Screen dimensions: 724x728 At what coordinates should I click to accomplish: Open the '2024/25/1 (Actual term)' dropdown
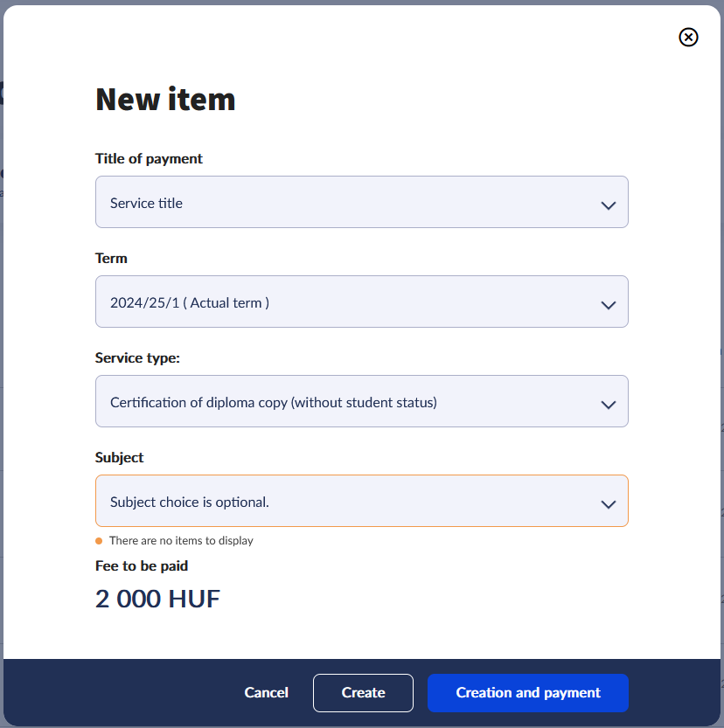[x=350, y=302]
